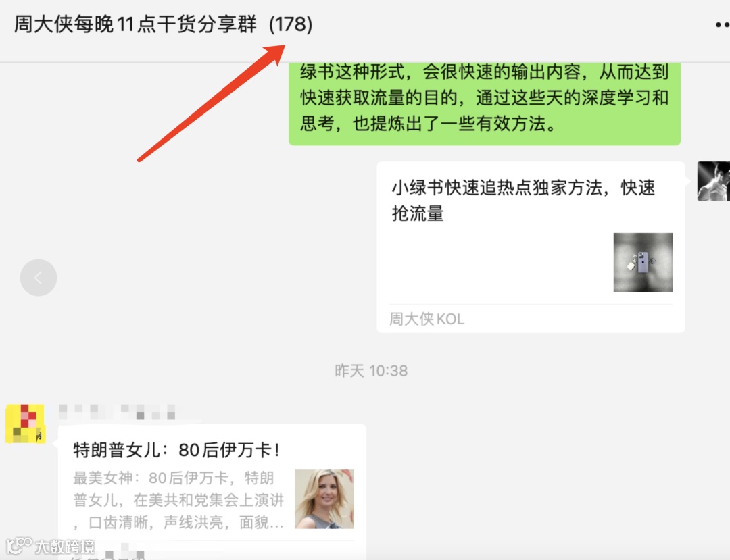Viewport: 730px width, 560px height.
Task: Open the Ivanka photo thumbnail
Action: click(x=324, y=499)
